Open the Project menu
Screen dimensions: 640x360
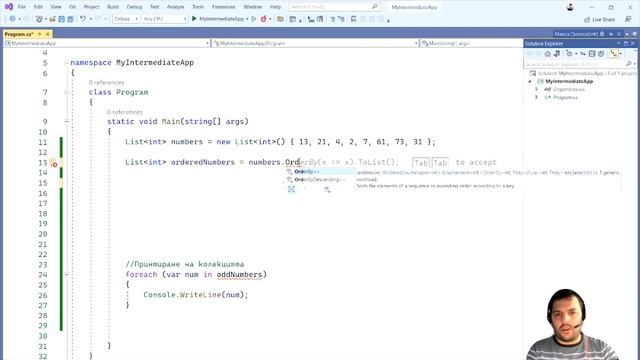[x=91, y=7]
